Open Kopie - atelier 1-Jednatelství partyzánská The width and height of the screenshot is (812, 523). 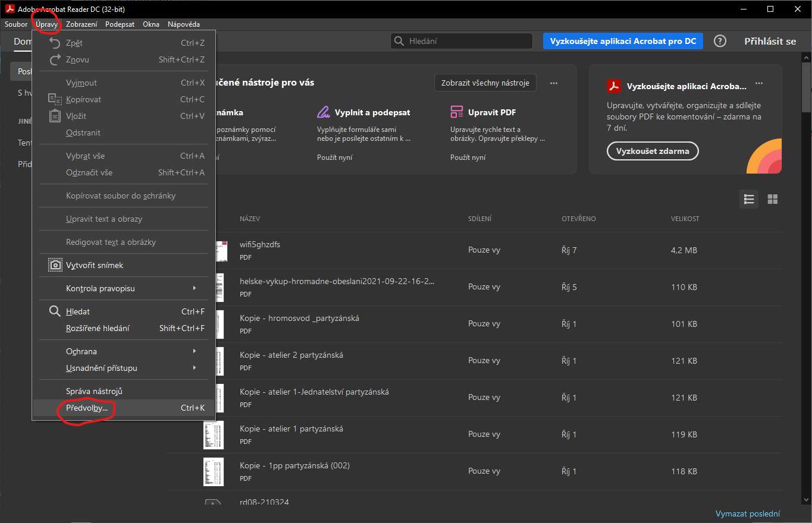(314, 392)
